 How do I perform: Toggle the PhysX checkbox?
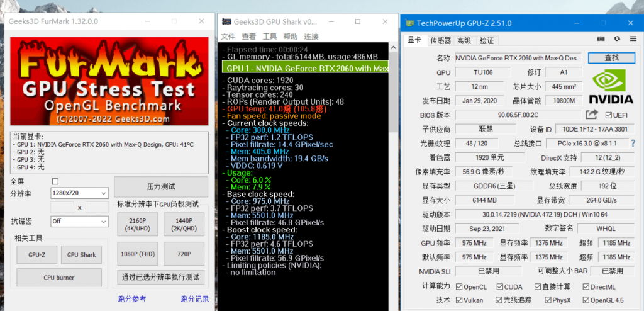pyautogui.click(x=548, y=300)
